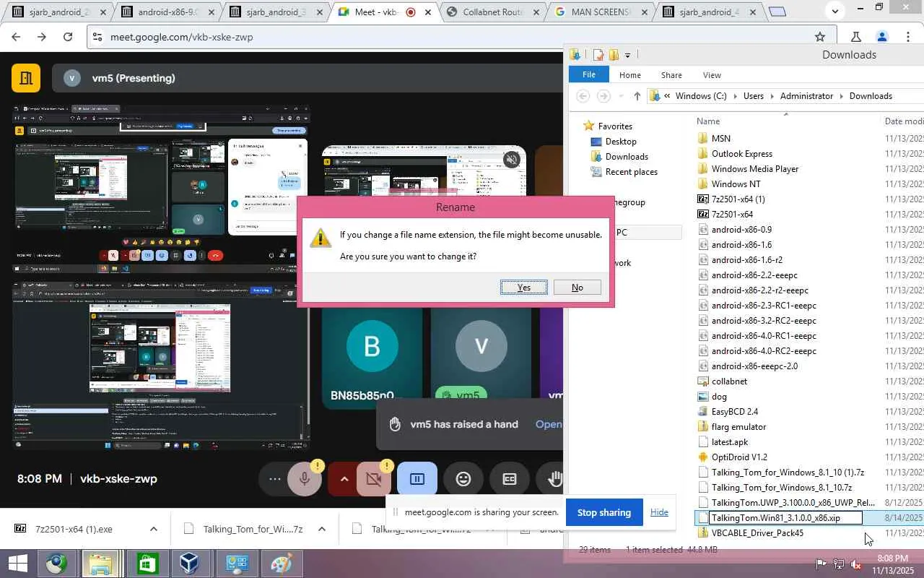Image resolution: width=924 pixels, height=578 pixels.
Task: Expand options for Talking_Tom_for_Wi....7z download
Action: [x=322, y=529]
